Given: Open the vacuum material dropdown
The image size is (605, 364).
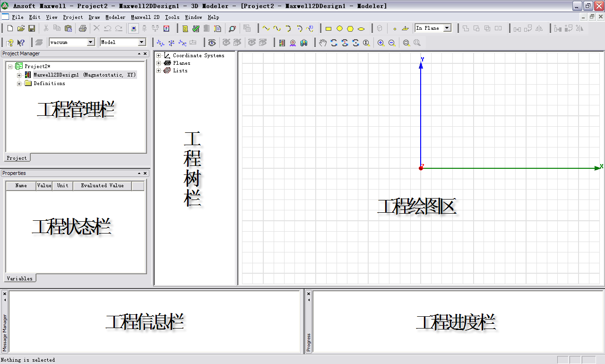Looking at the screenshot, I should 91,43.
